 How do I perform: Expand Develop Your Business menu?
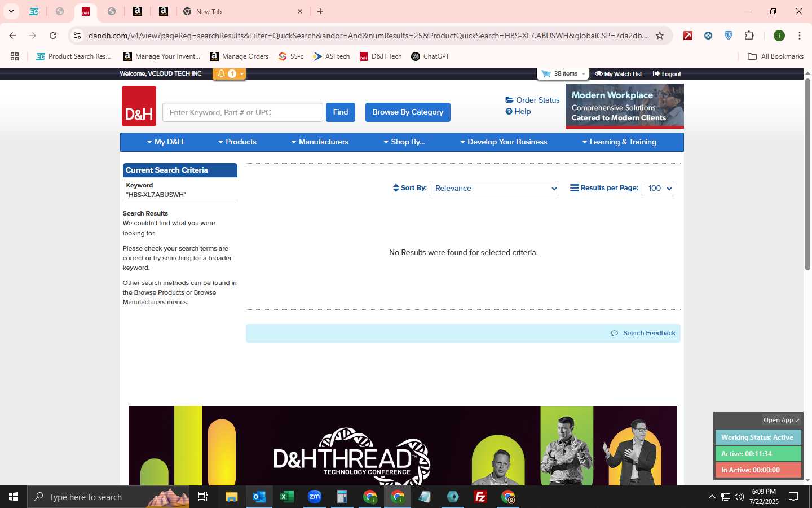pos(503,142)
